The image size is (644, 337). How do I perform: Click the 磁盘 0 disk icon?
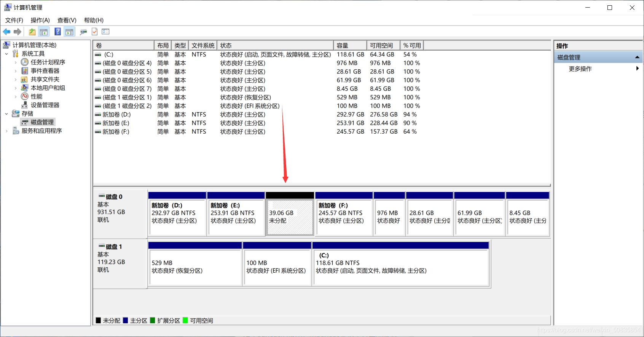point(102,196)
